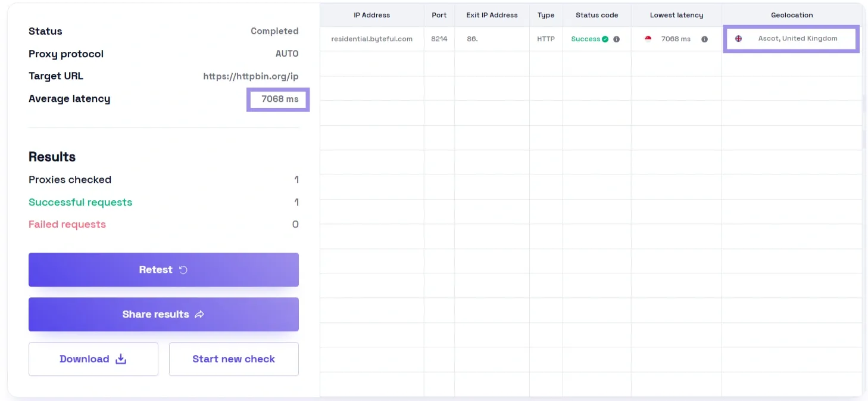Viewport: 868px width, 401px height.
Task: Click the Proxies checked label
Action: click(x=70, y=180)
